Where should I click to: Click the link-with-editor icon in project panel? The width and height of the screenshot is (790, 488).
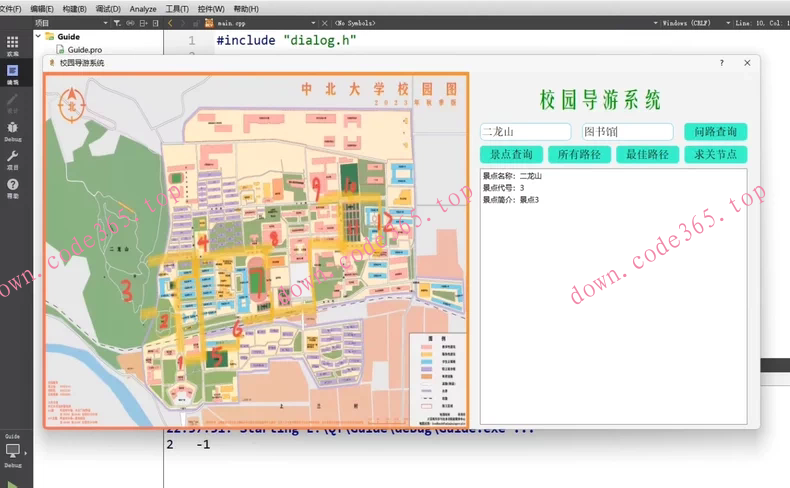tap(130, 23)
